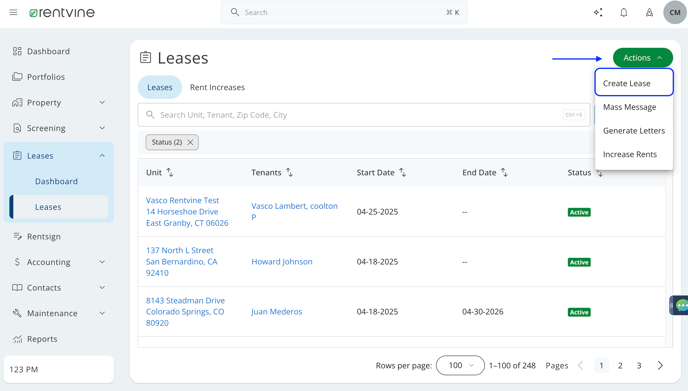Go to the next results page arrow

tap(660, 365)
